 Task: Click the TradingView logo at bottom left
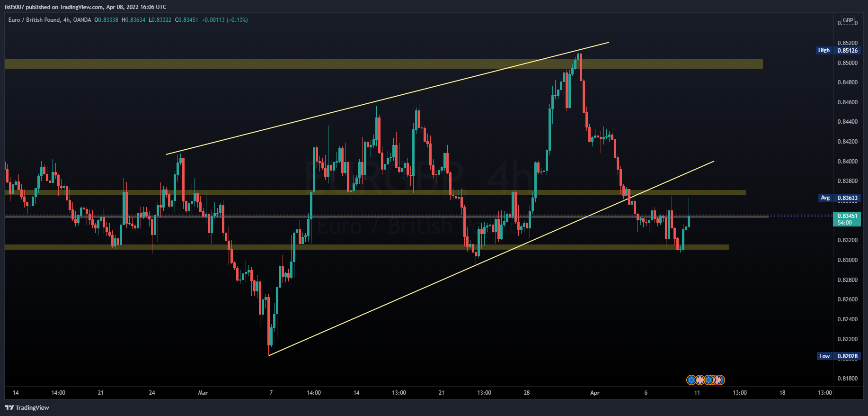click(27, 407)
